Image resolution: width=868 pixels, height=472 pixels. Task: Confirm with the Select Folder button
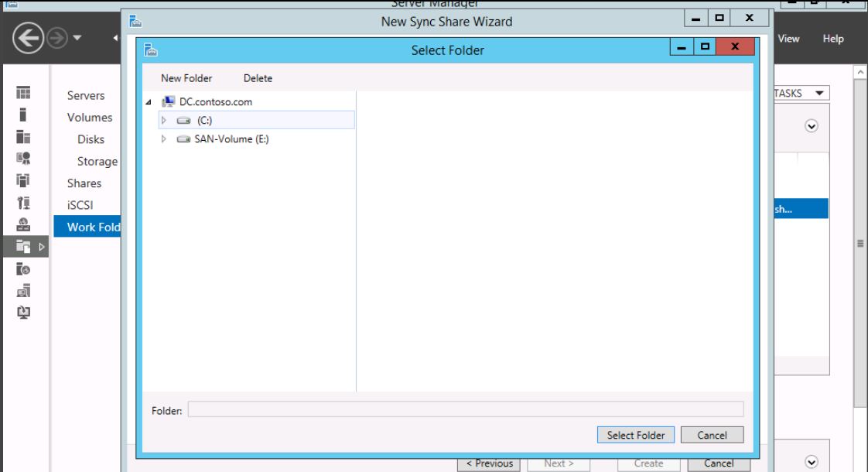[x=635, y=435]
